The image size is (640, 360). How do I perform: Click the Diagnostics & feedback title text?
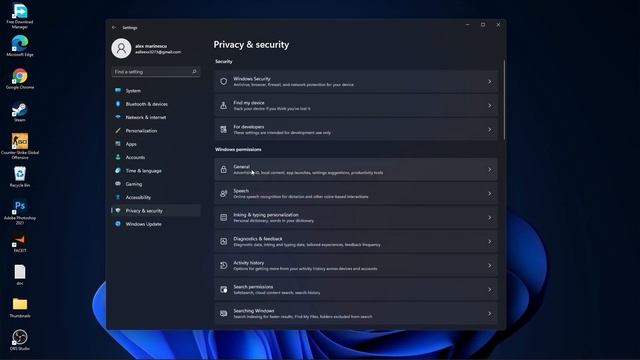click(x=258, y=239)
